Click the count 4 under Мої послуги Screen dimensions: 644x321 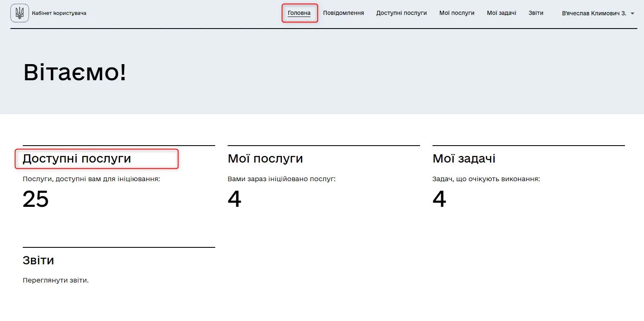(x=234, y=199)
